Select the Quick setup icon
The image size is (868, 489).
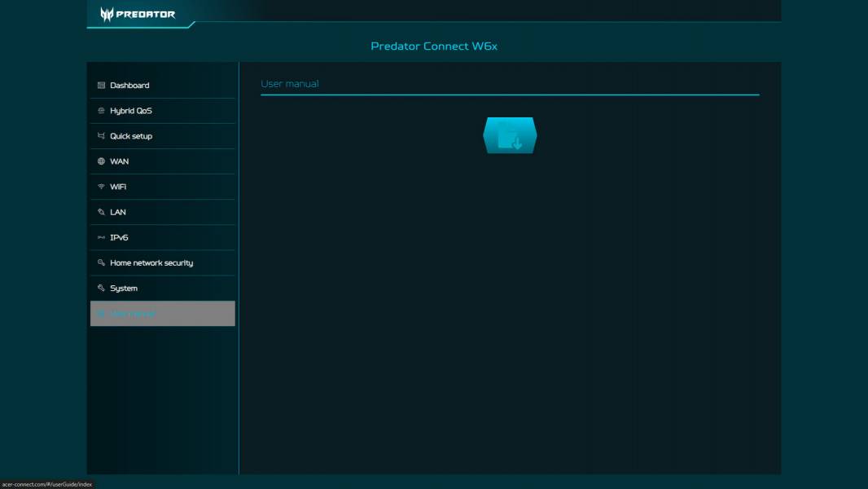(102, 135)
